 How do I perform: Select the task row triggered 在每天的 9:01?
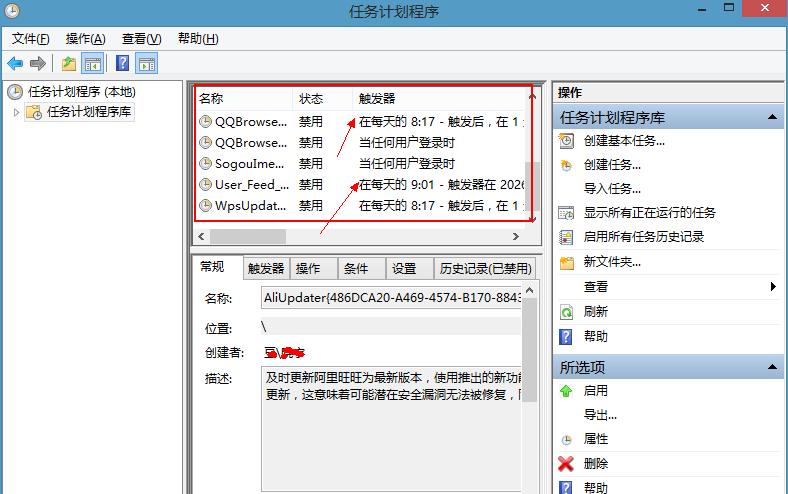click(x=361, y=185)
